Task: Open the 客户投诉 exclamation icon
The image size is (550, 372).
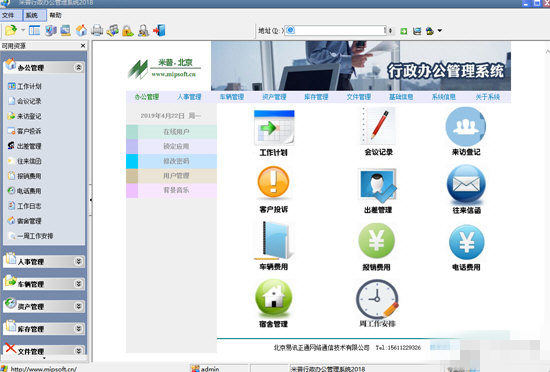Action: point(273,182)
